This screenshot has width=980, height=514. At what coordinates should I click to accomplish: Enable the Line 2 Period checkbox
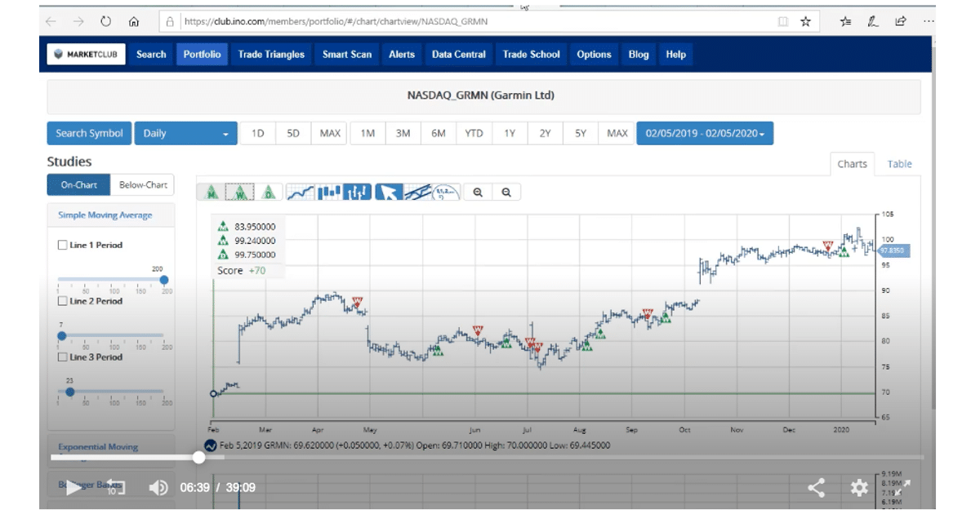pyautogui.click(x=63, y=301)
